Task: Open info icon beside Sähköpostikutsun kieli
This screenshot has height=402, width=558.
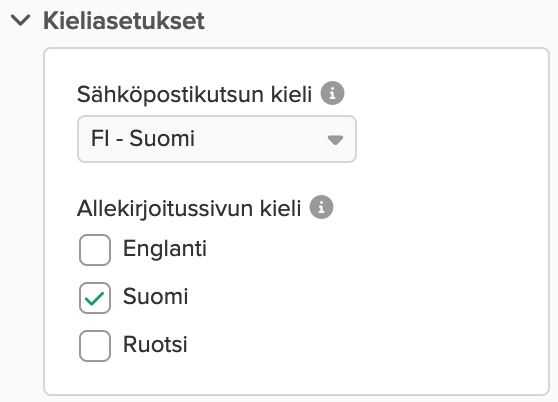Action: coord(332,93)
